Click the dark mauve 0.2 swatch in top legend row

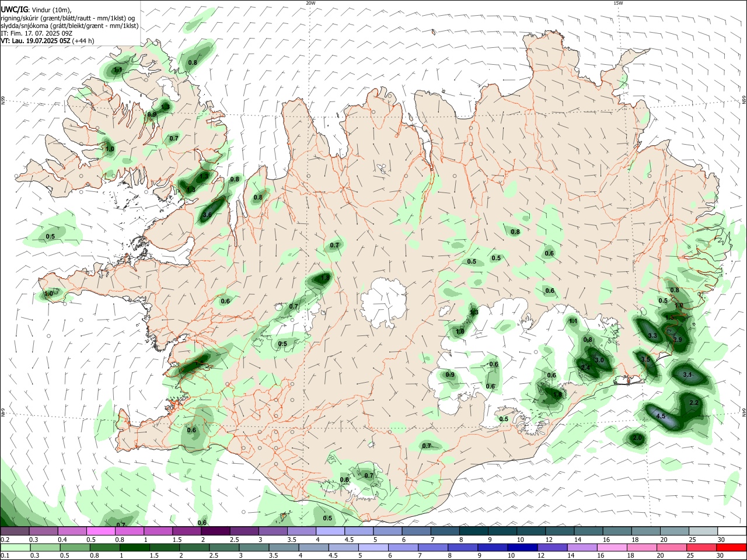15,531
